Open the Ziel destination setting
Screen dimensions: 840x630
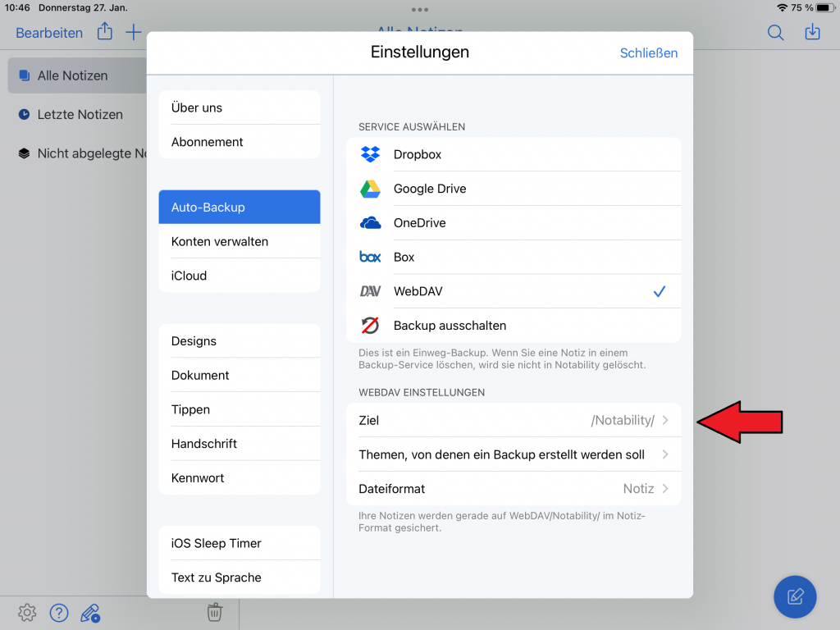(x=514, y=420)
